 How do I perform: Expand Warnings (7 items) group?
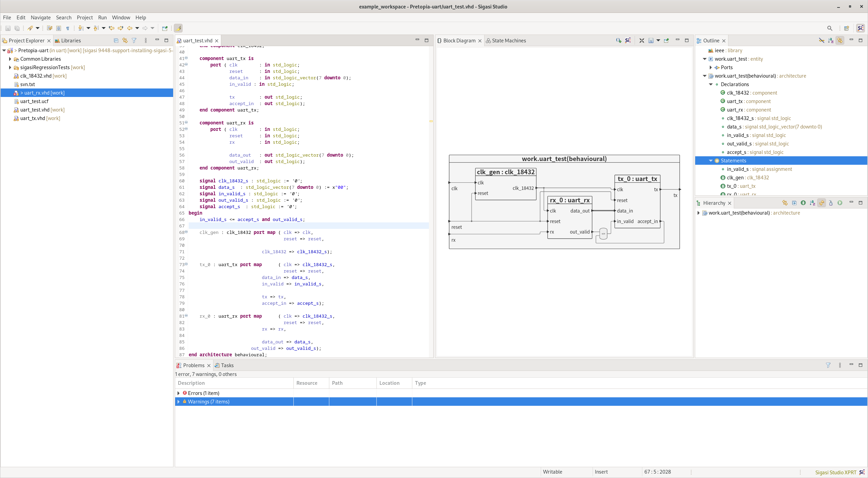[179, 402]
